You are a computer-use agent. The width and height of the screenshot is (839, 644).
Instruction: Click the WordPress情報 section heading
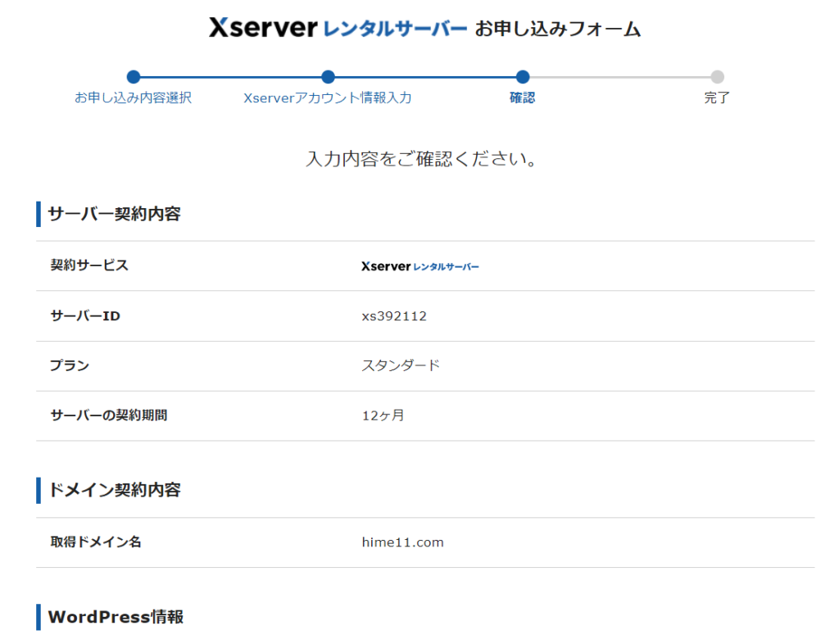[116, 617]
